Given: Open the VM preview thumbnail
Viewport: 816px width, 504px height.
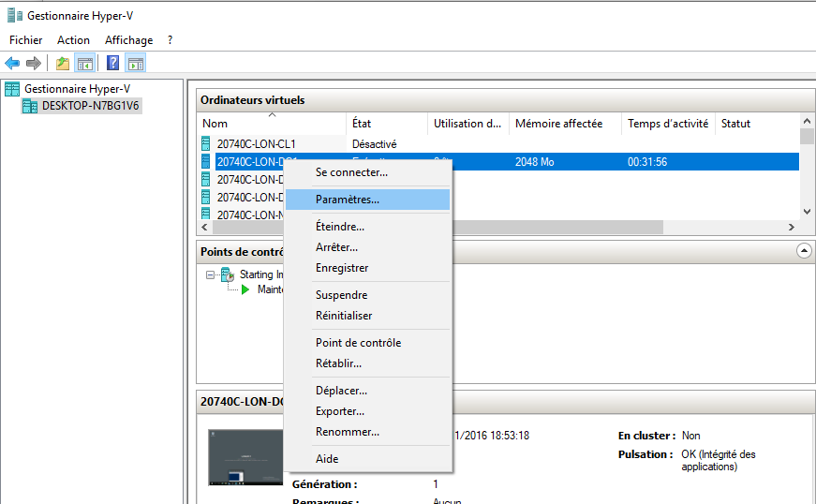Looking at the screenshot, I should pyautogui.click(x=245, y=457).
